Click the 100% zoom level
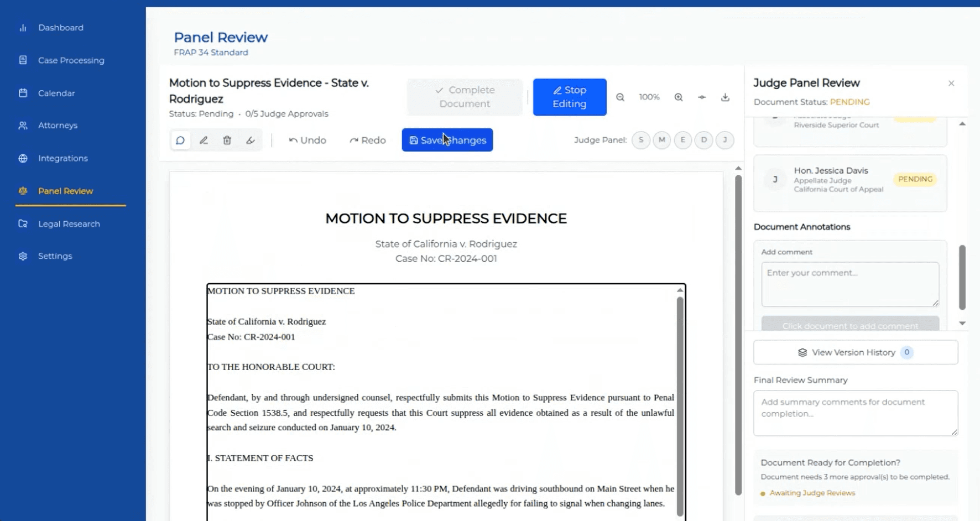Image resolution: width=980 pixels, height=521 pixels. tap(649, 97)
